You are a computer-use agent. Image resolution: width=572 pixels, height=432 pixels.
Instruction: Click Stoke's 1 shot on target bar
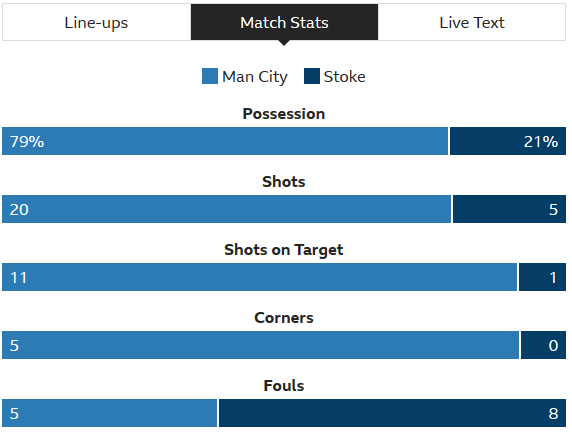tap(542, 277)
